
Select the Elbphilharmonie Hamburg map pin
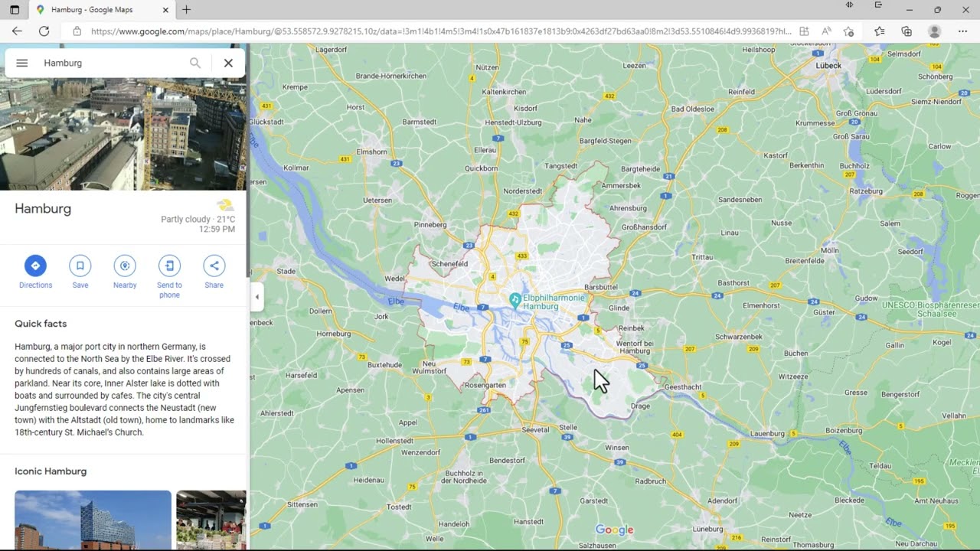515,300
